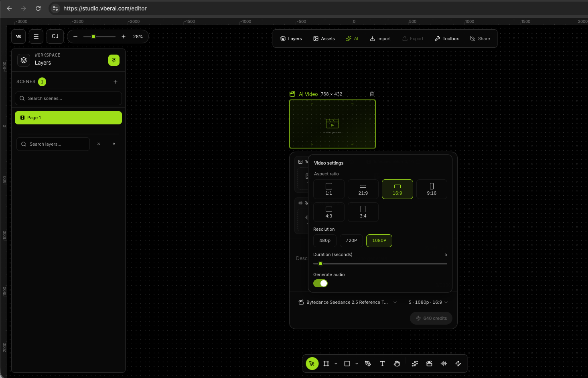Viewport: 588px width, 378px height.
Task: Expand the shape tool options chevron
Action: coord(357,364)
